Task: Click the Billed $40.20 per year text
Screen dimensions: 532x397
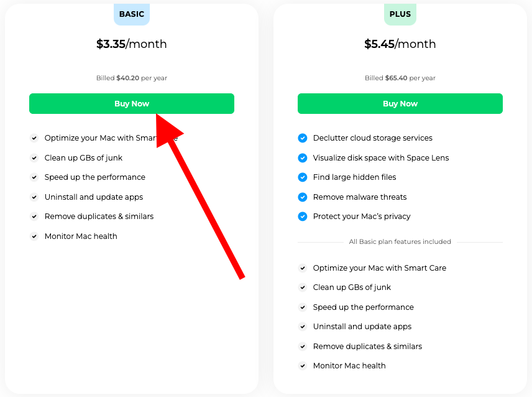Action: point(131,78)
